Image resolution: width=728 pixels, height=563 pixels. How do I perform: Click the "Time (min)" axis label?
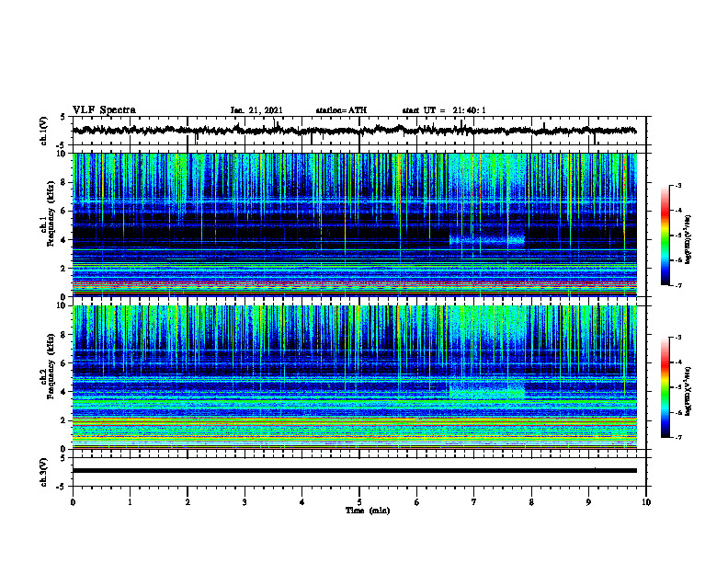368,511
